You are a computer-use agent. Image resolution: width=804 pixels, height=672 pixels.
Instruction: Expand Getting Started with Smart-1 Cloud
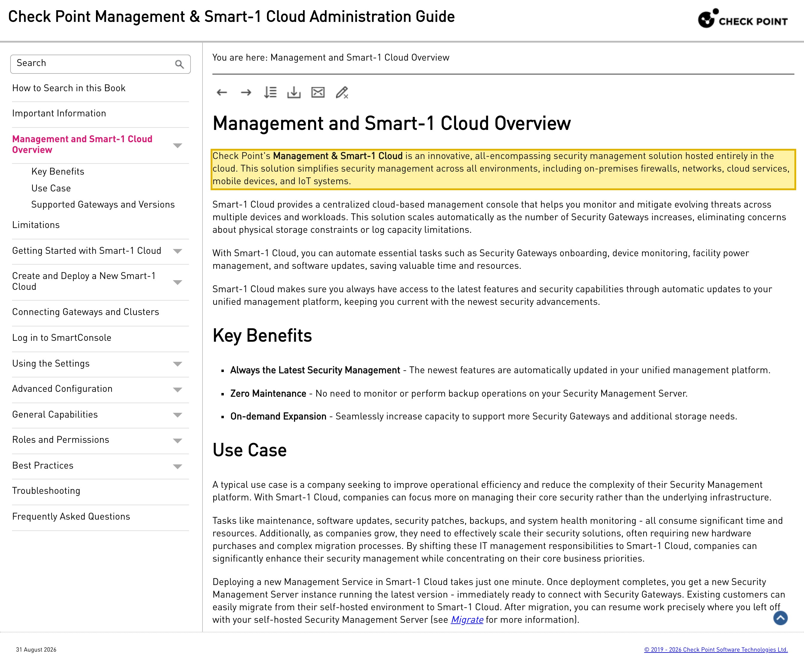tap(177, 251)
